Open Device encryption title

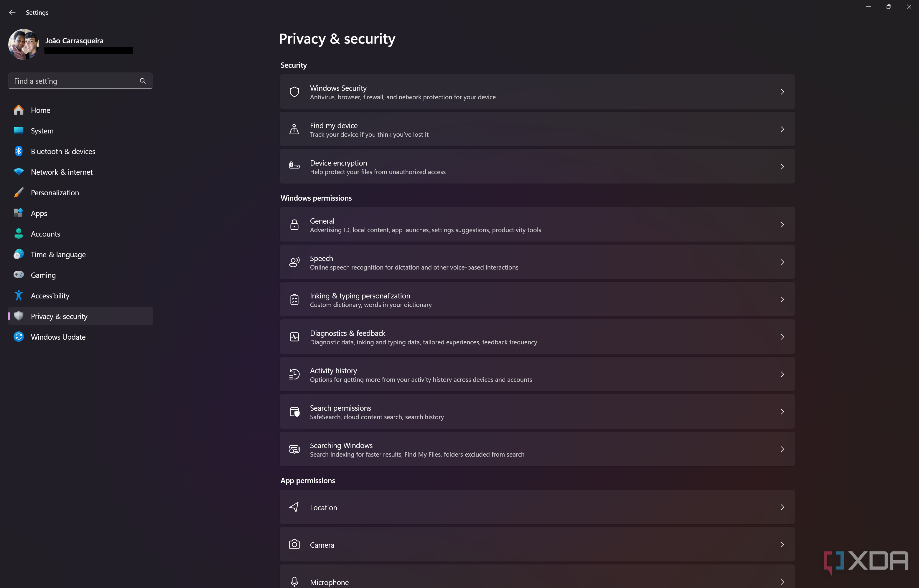(x=338, y=163)
